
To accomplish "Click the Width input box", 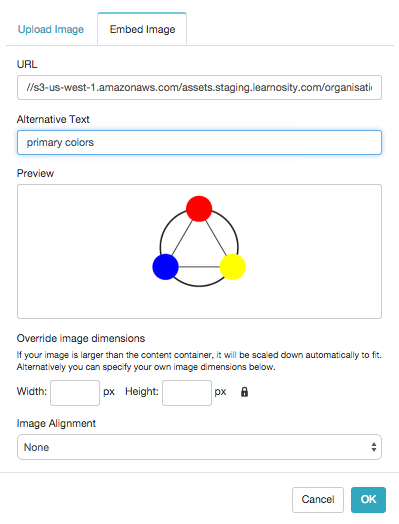I will click(75, 393).
